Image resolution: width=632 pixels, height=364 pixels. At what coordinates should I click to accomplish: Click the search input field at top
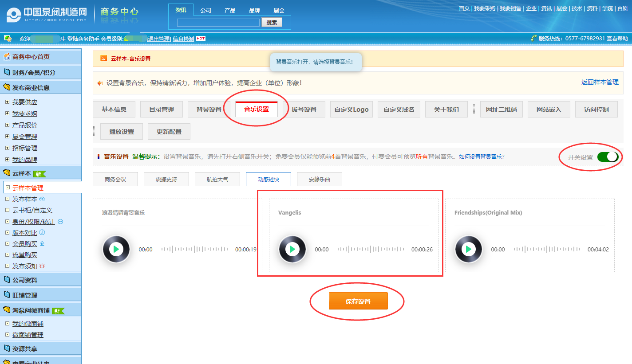tap(218, 23)
